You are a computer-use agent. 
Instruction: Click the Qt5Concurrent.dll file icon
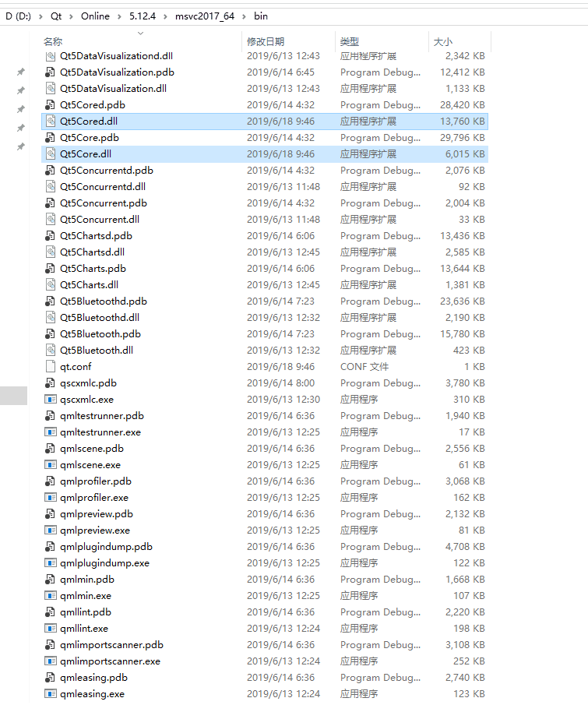click(x=51, y=220)
